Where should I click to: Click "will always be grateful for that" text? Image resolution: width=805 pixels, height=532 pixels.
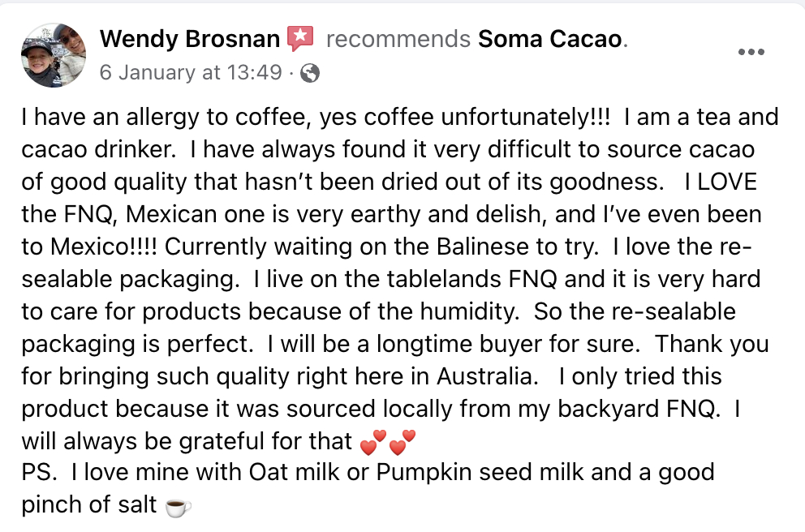pyautogui.click(x=187, y=442)
